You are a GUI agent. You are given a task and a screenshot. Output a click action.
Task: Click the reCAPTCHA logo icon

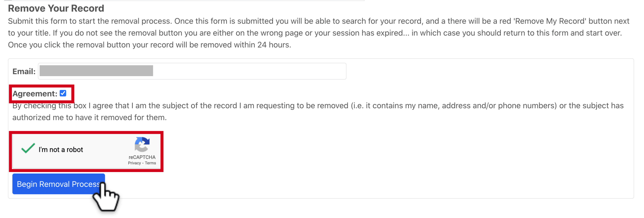(142, 144)
